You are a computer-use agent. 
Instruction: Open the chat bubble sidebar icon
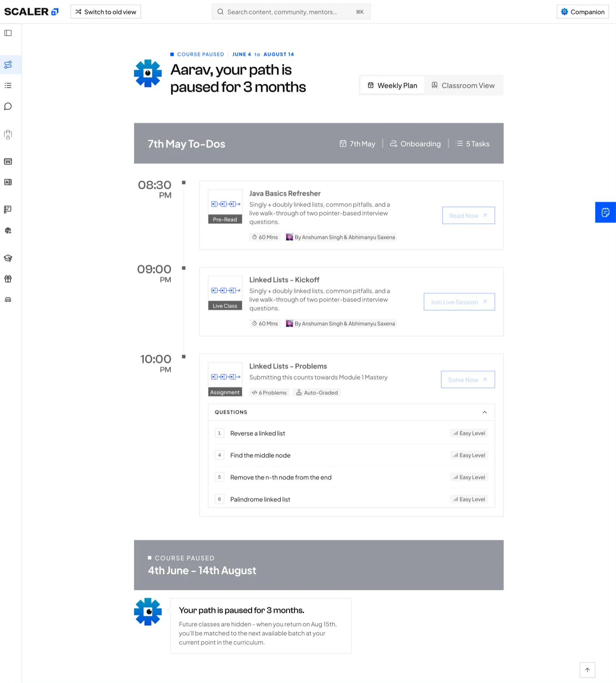tap(8, 106)
